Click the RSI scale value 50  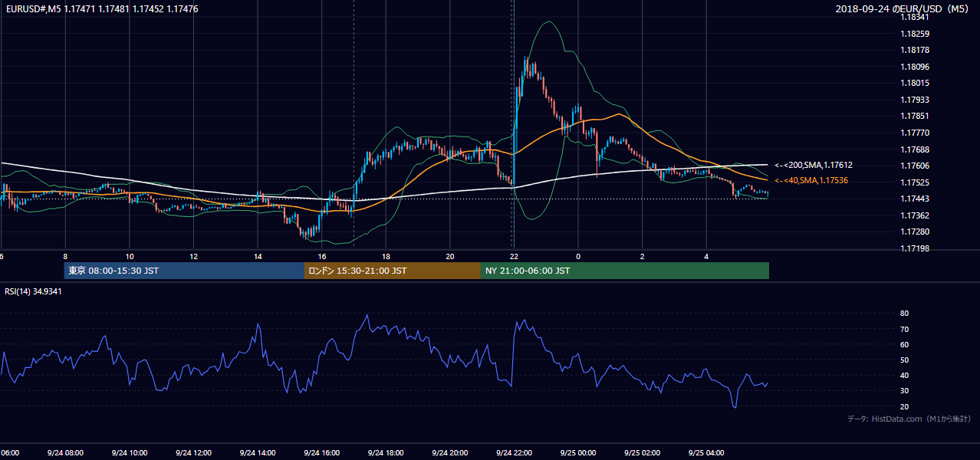tap(904, 360)
